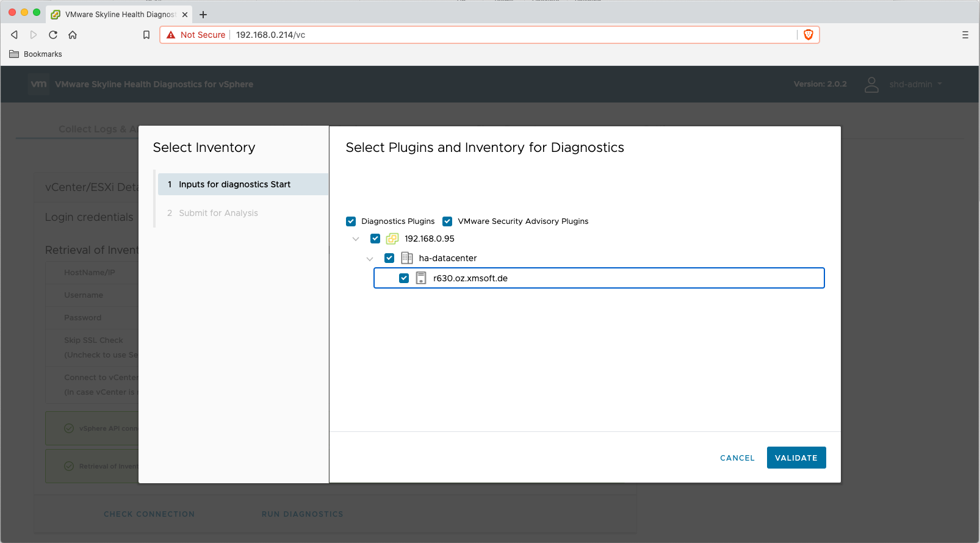Reload the page with refresh icon
Image resolution: width=980 pixels, height=543 pixels.
[x=53, y=35]
